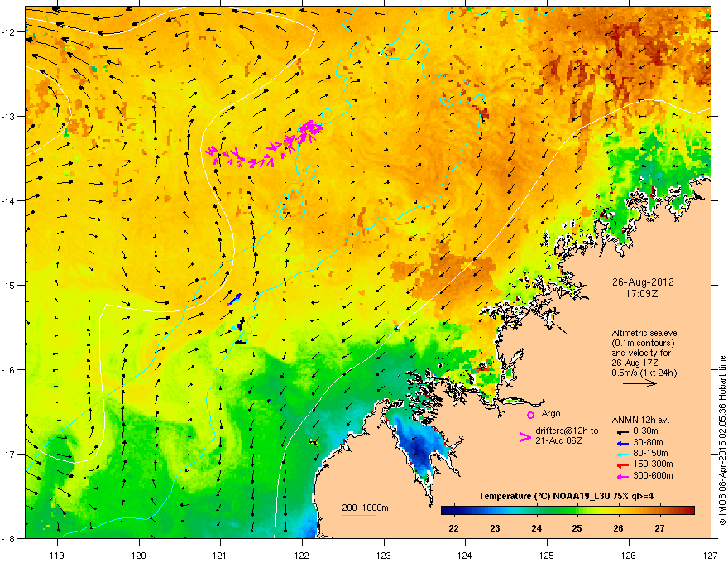Click the colorbar tick label 23
This screenshot has width=728, height=563.
coord(495,528)
